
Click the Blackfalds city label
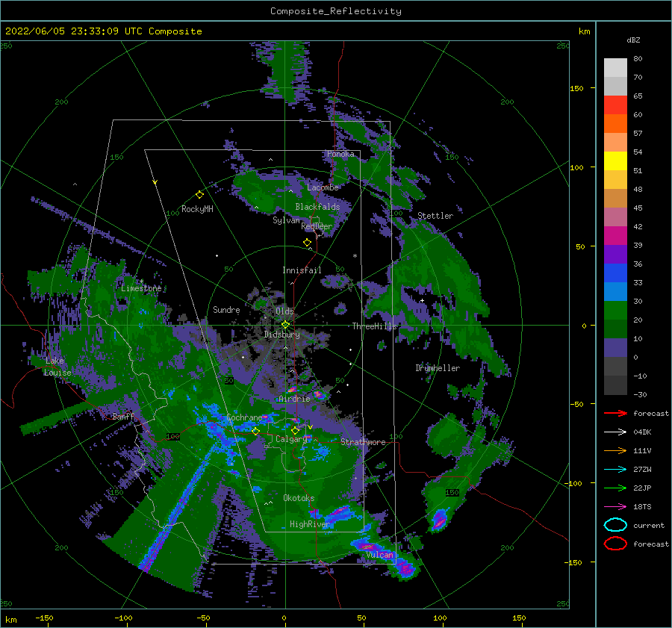click(x=317, y=207)
